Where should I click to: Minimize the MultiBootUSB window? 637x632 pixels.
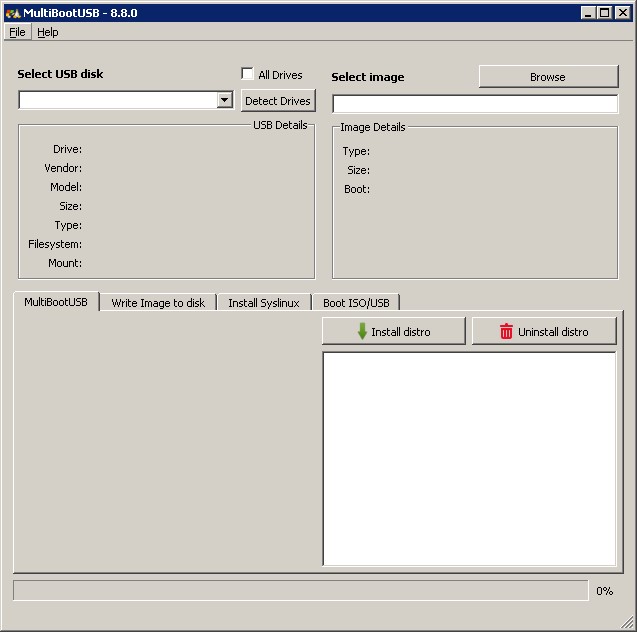(587, 13)
